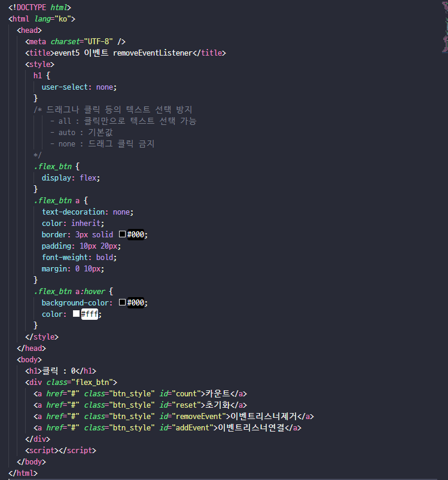Click the closing </div> tag

(38, 439)
